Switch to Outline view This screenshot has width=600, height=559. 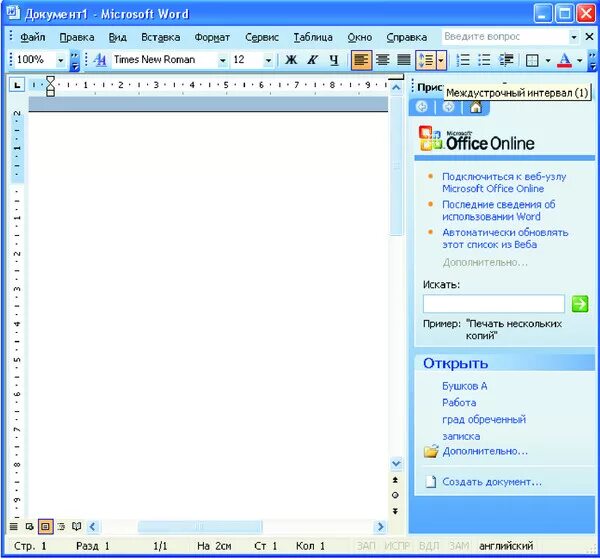(x=61, y=527)
